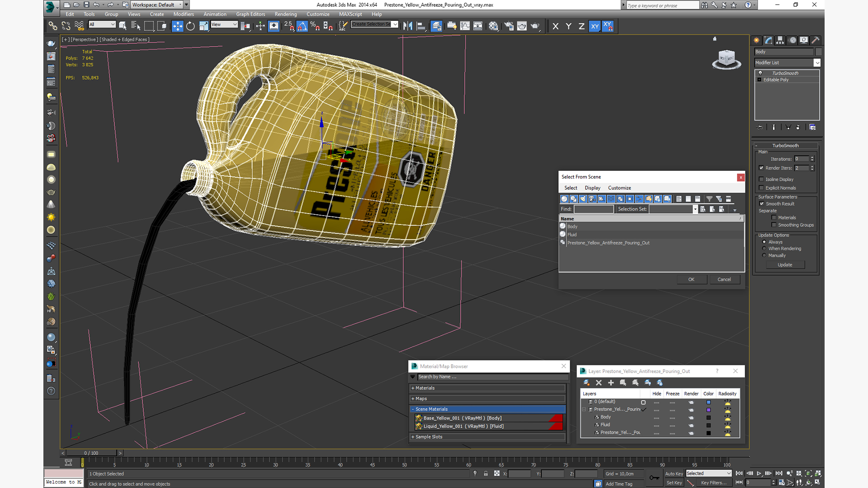
Task: Click Remove modifier from stack icon
Action: [798, 127]
